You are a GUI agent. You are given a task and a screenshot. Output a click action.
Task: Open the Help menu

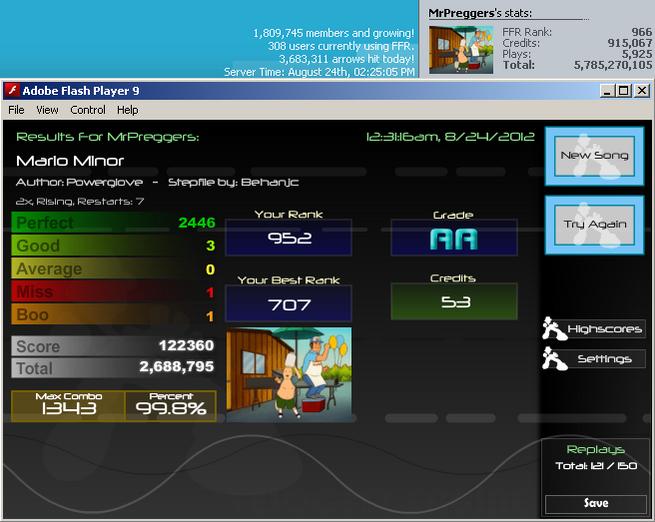pyautogui.click(x=127, y=110)
